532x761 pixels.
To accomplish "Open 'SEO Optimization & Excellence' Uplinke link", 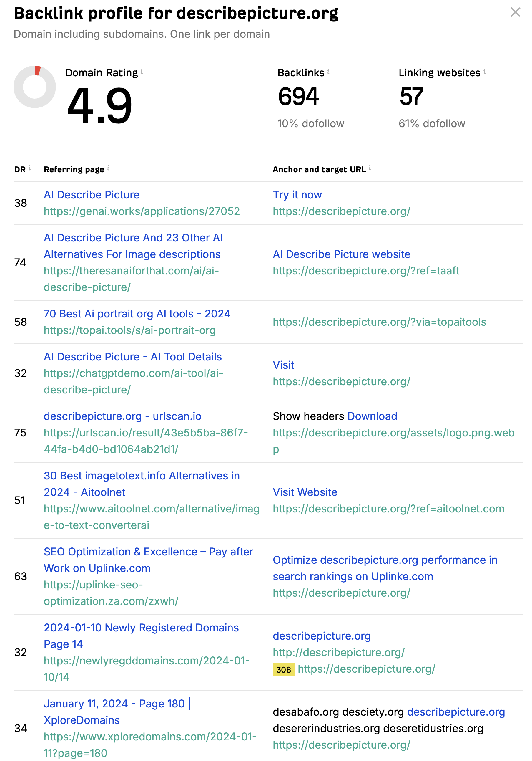I will coord(148,560).
